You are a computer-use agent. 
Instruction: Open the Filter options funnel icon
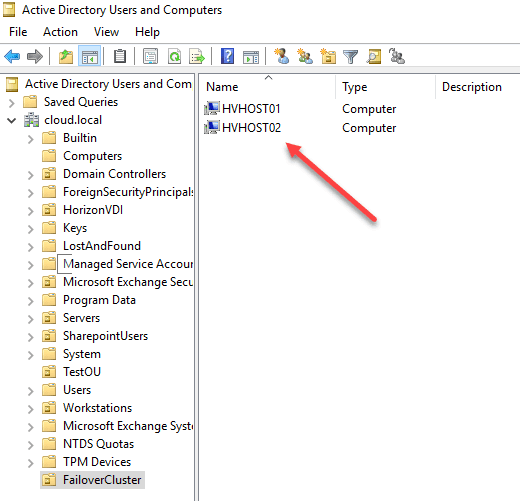point(351,57)
